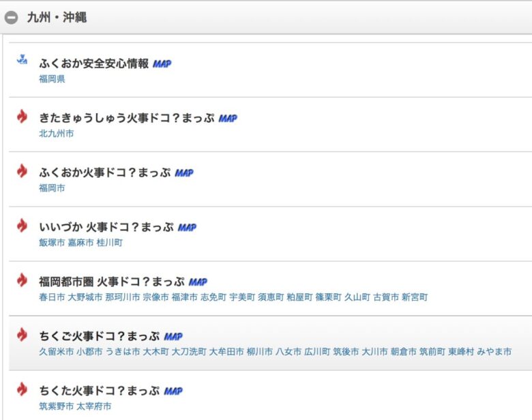Choose 篠栗町 area link
Image resolution: width=532 pixels, height=420 pixels.
click(329, 297)
